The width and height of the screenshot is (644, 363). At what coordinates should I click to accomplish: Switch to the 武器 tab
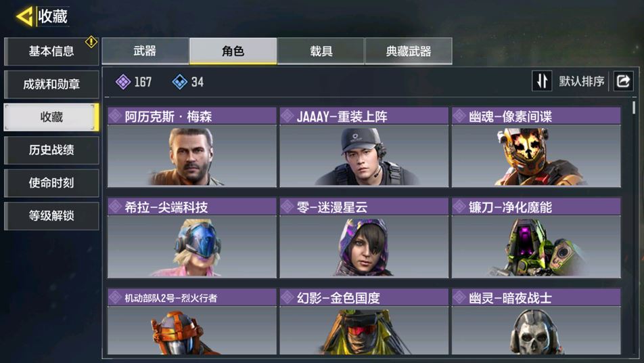145,51
